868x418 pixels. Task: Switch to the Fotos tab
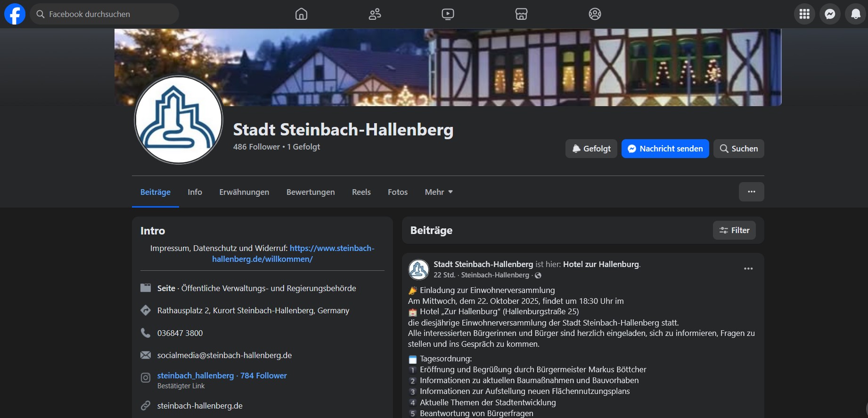click(397, 192)
